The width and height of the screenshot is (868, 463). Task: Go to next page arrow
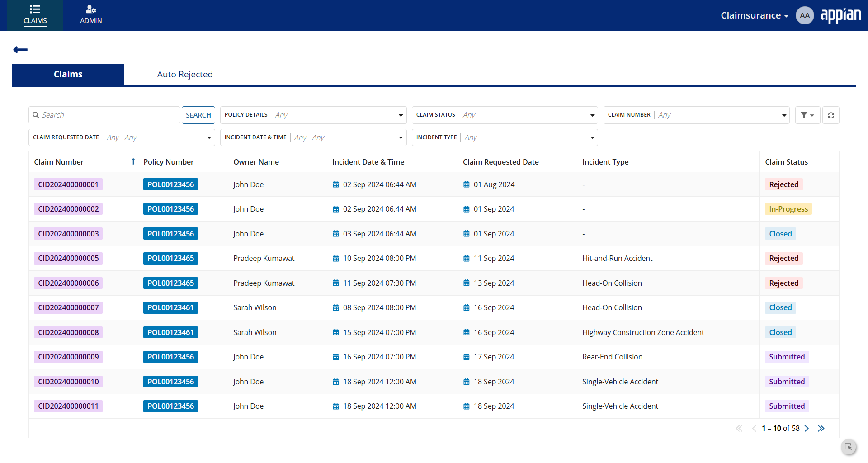[x=807, y=428]
